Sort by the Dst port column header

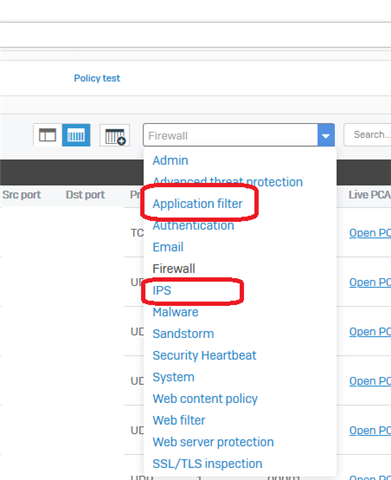[x=85, y=195]
